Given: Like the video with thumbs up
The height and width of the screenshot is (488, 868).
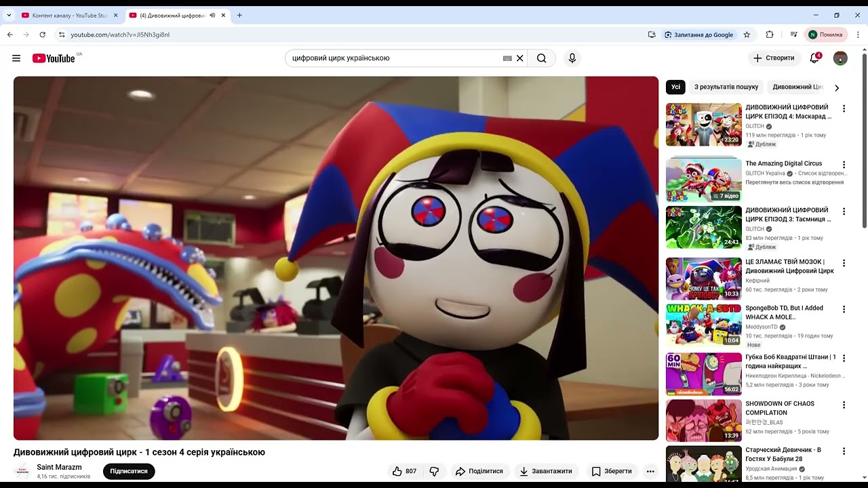Looking at the screenshot, I should coord(404,471).
